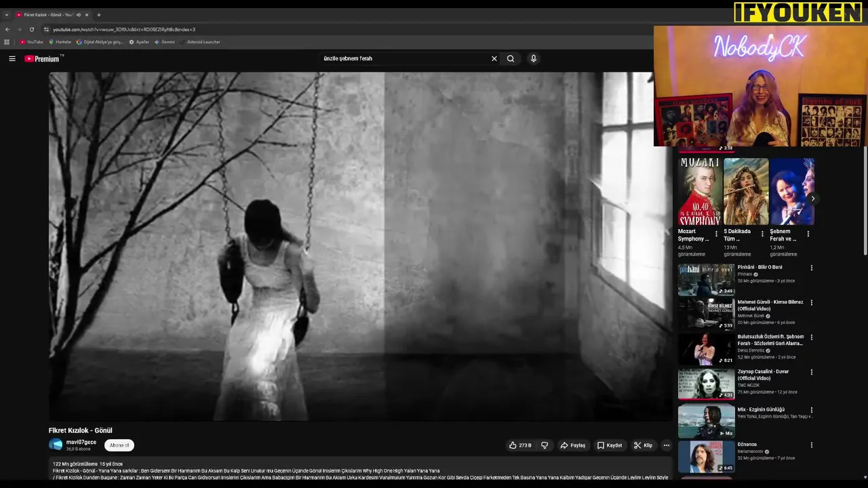The height and width of the screenshot is (488, 868).
Task: Like the video with the thumbs-up button
Action: [520, 445]
